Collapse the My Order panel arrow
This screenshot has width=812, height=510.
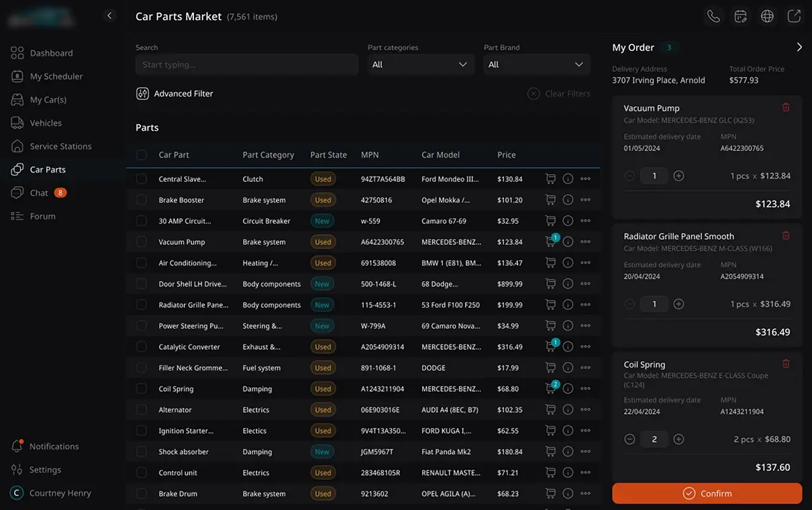(799, 47)
